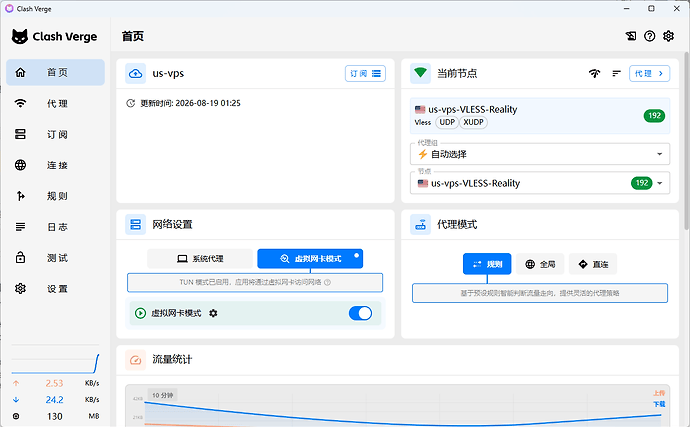Open the 连接 connections sidebar page

point(55,165)
